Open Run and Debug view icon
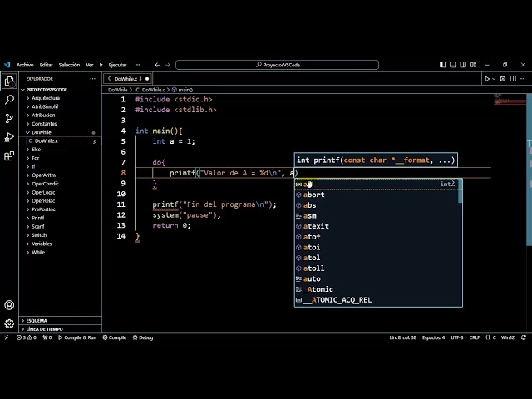The image size is (532, 399). pos(9,137)
